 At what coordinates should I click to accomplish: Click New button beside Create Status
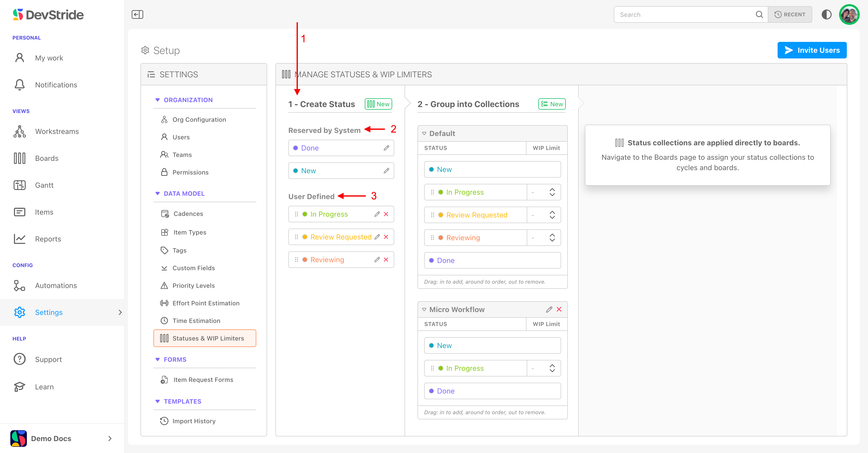click(x=378, y=104)
